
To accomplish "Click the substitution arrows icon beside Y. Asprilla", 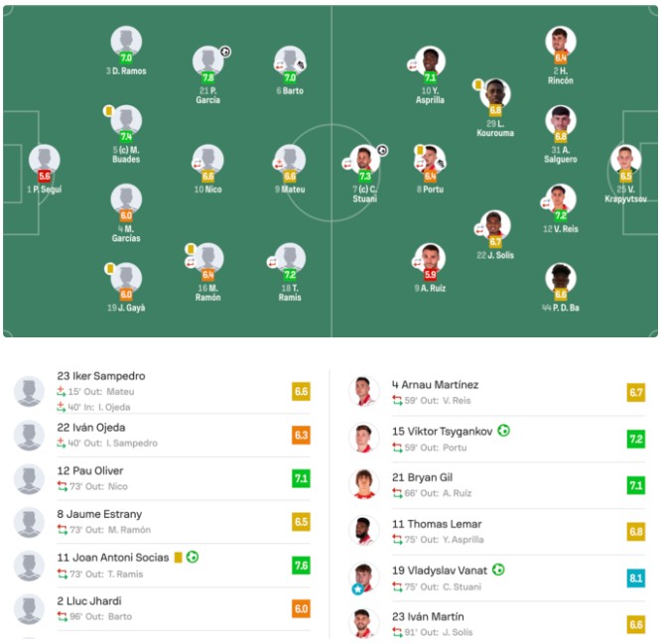I will 413,64.
